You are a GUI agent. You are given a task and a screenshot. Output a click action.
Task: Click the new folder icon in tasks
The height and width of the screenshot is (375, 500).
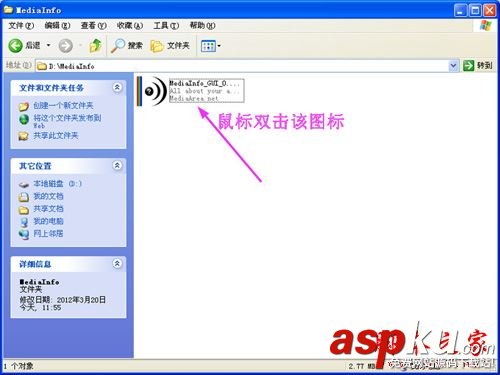pyautogui.click(x=24, y=107)
